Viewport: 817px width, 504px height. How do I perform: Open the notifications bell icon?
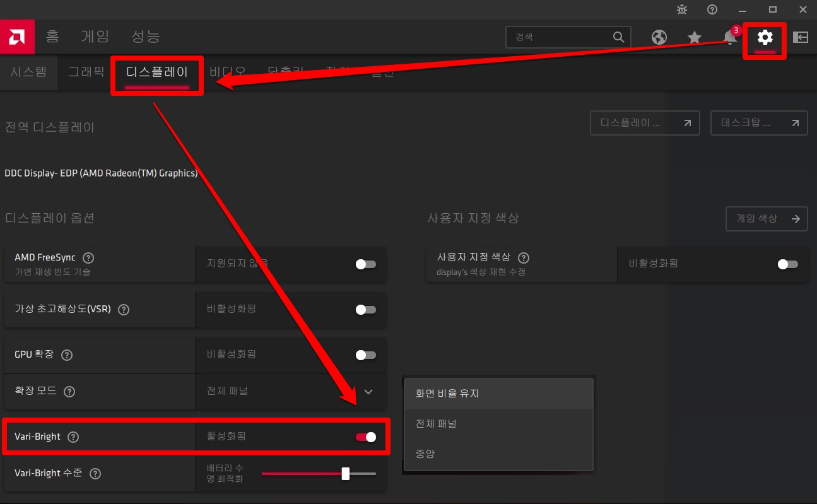click(730, 37)
